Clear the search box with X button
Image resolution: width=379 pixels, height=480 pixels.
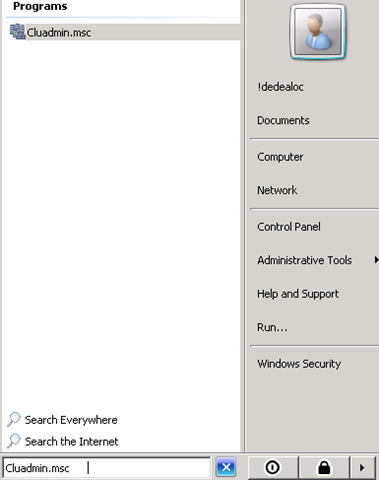[226, 467]
